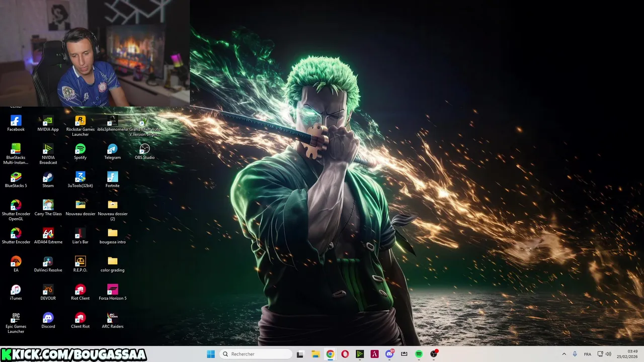The height and width of the screenshot is (362, 644).
Task: Open the green play-arrow taskbar app
Action: 360,354
